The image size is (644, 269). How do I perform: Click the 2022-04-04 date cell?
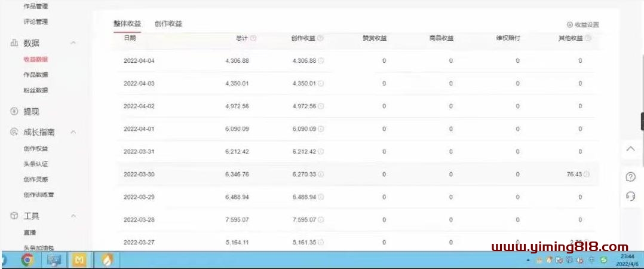(x=139, y=61)
